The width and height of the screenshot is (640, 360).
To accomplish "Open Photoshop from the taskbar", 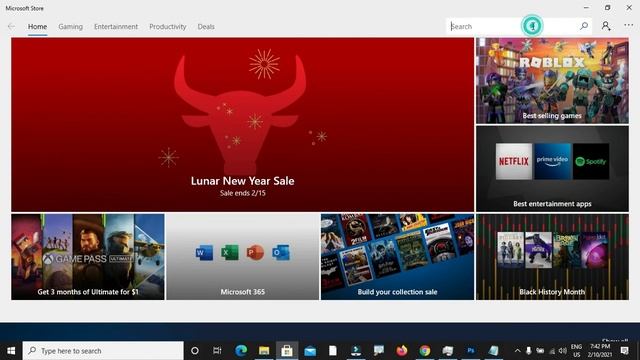I will click(471, 351).
